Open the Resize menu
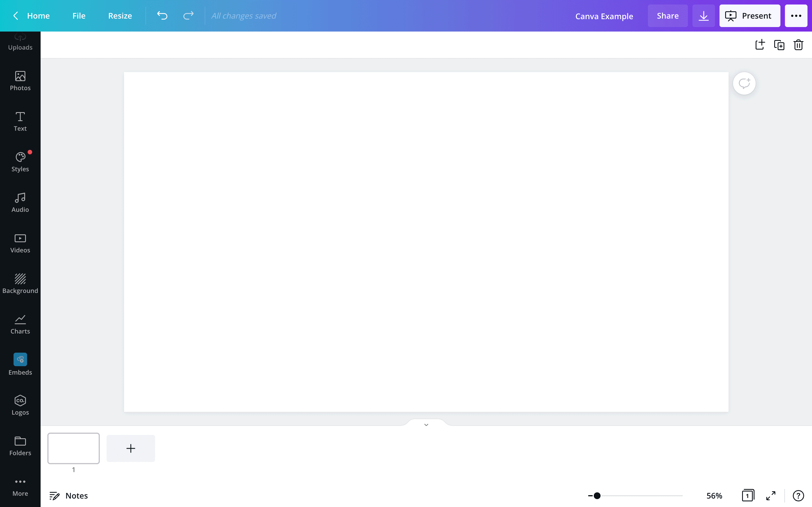Screen dimensions: 812x507 120,16
